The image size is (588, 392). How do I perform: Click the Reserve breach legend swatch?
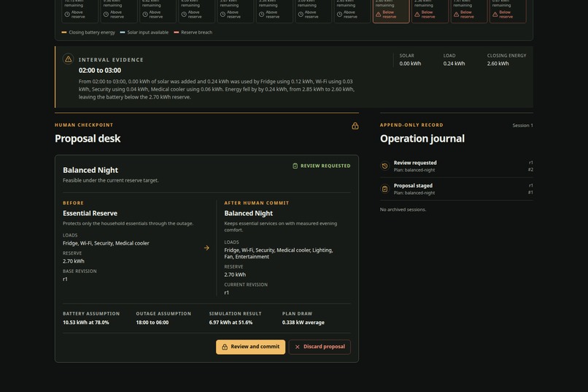(176, 32)
